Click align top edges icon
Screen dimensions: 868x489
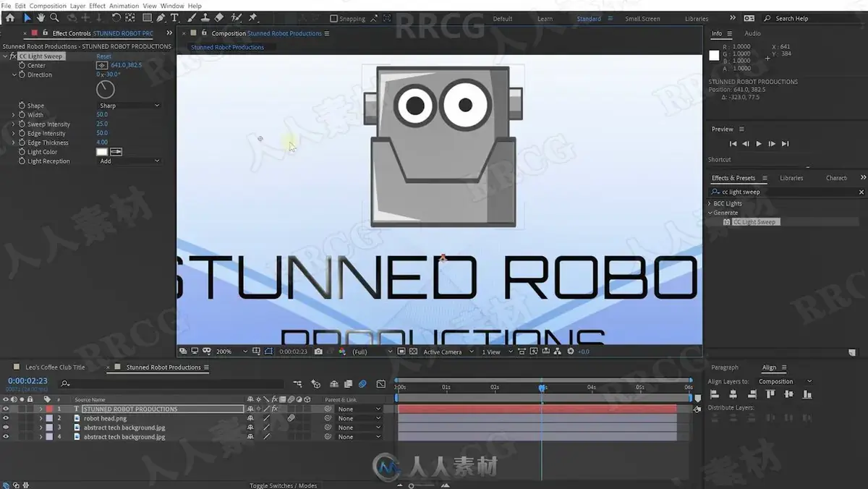point(770,394)
